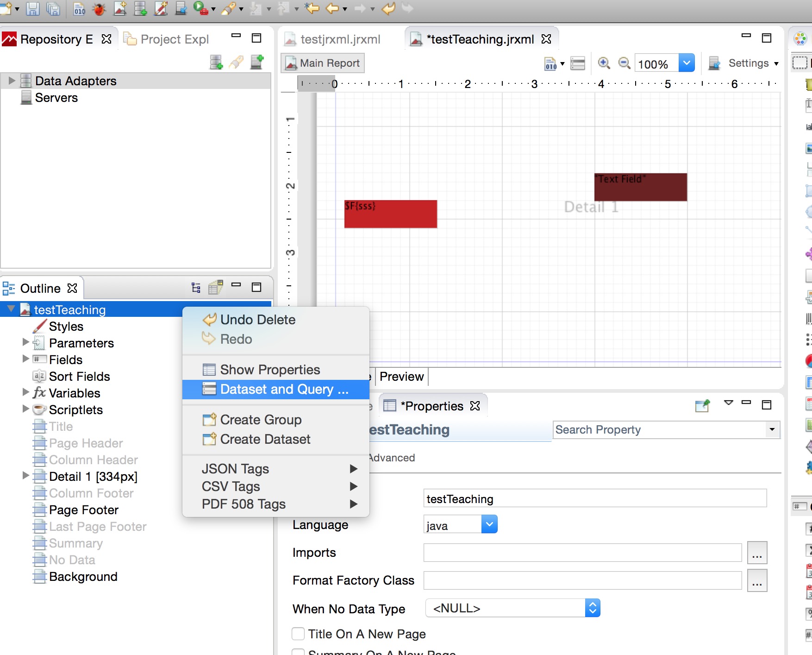Close the Outline view tab
The height and width of the screenshot is (655, 812).
point(72,288)
